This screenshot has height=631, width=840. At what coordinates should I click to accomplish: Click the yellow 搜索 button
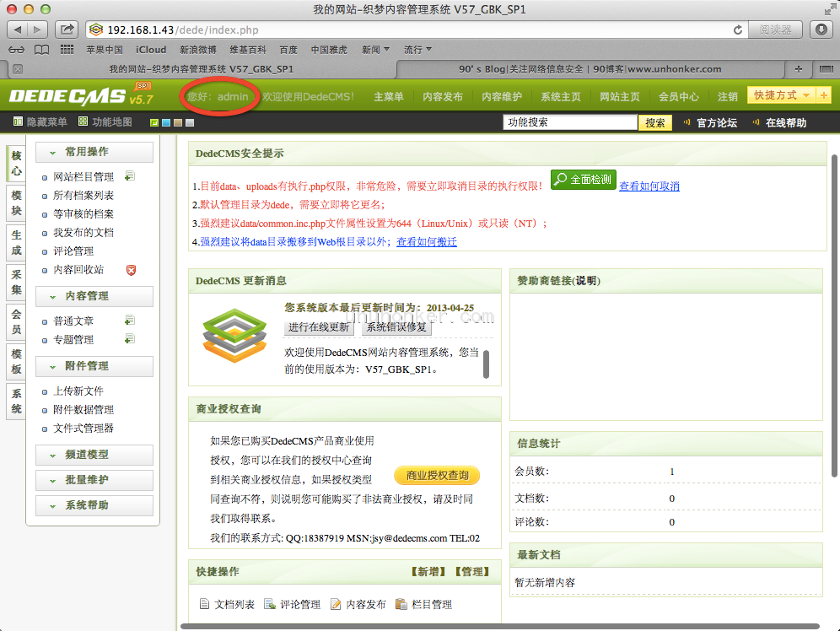[654, 122]
